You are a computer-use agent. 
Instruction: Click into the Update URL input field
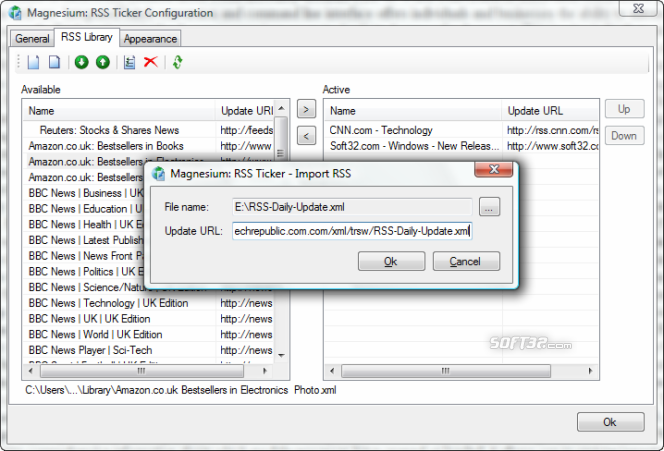point(352,231)
